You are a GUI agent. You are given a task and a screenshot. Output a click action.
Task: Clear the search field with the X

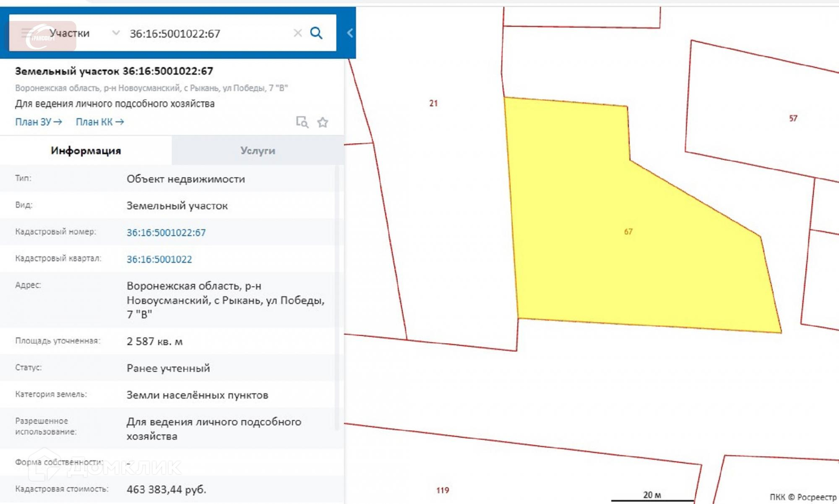[x=298, y=33]
